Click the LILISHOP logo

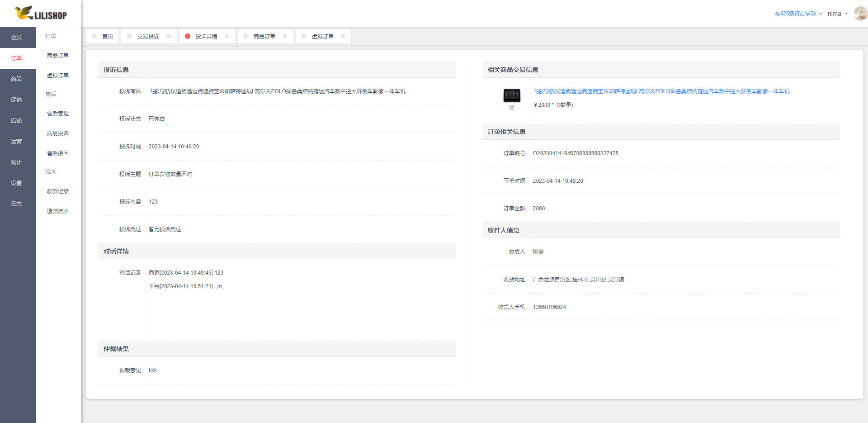click(41, 13)
